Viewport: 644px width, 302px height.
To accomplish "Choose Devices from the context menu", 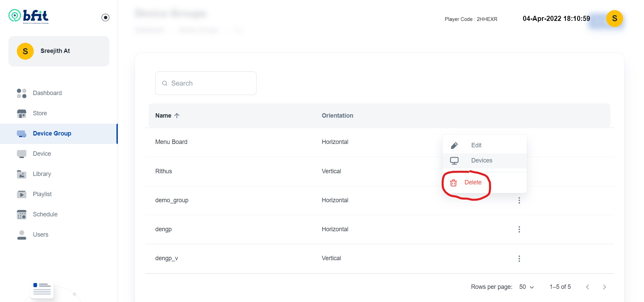I will point(485,161).
